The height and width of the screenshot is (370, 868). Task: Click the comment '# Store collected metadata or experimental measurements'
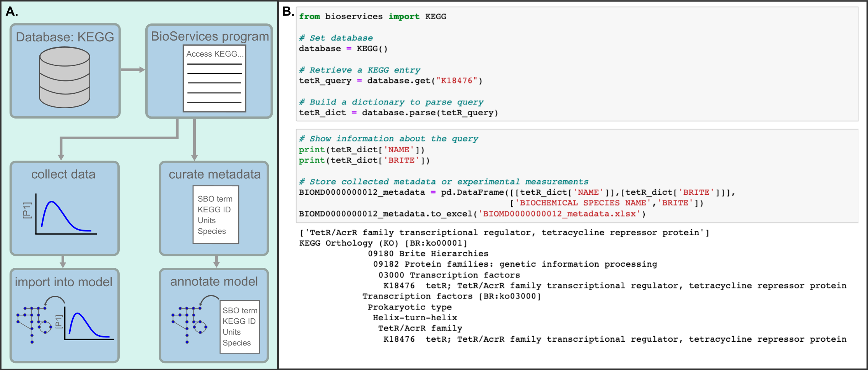click(x=444, y=182)
